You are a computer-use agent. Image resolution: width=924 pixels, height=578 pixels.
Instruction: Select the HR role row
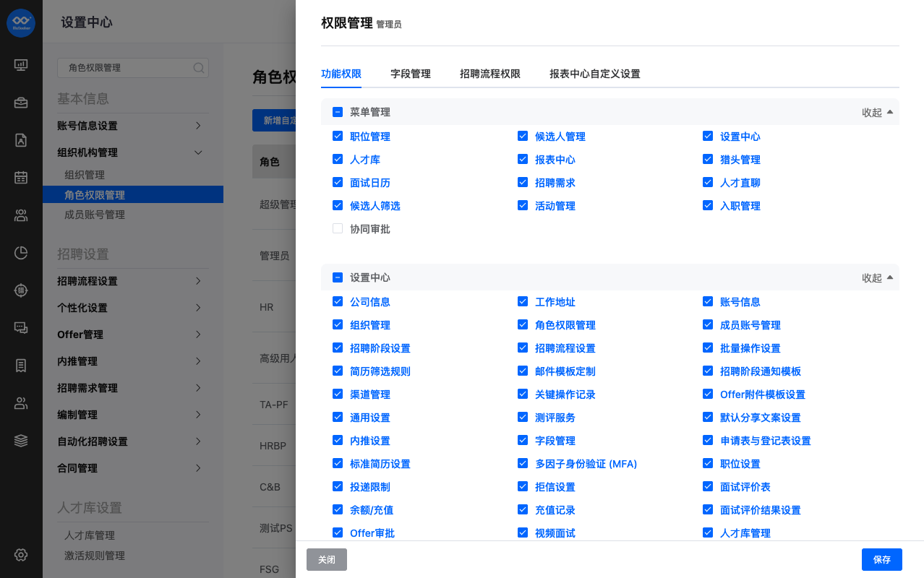tap(274, 307)
